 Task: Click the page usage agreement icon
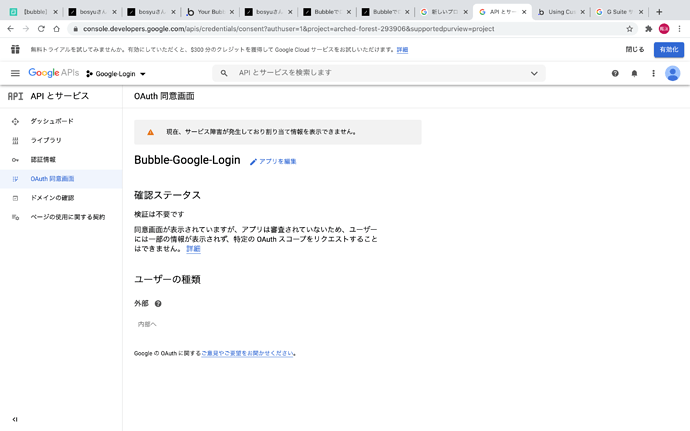15,217
